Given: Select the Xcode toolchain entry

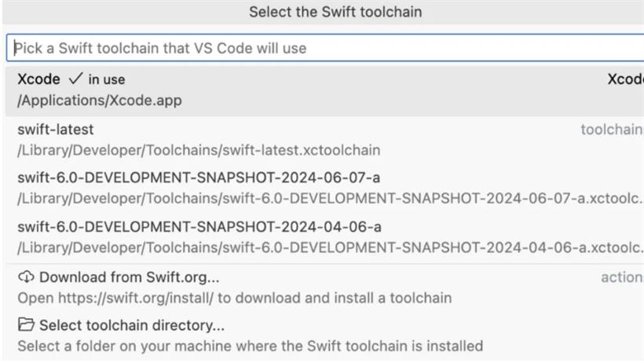Looking at the screenshot, I should (325, 90).
